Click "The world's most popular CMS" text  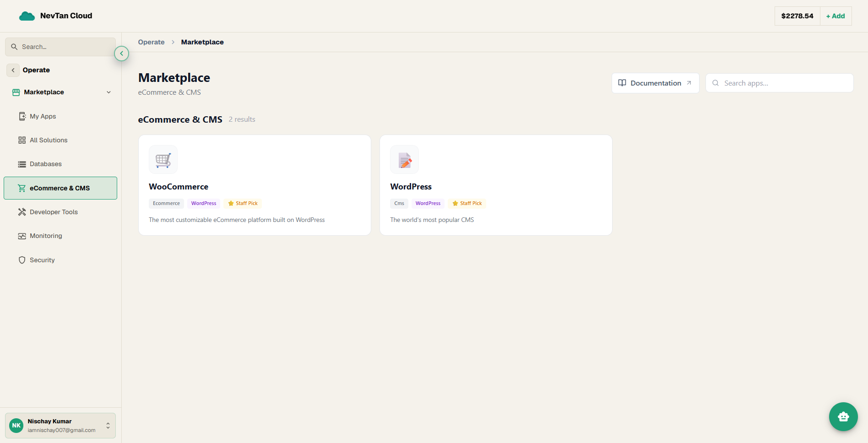pos(432,220)
